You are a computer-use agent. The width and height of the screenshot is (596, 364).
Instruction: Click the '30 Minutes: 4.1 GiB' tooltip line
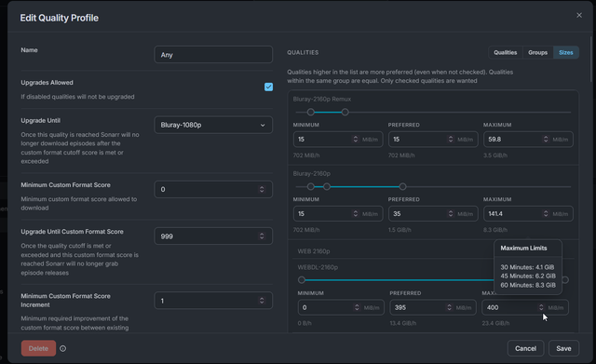pyautogui.click(x=527, y=267)
